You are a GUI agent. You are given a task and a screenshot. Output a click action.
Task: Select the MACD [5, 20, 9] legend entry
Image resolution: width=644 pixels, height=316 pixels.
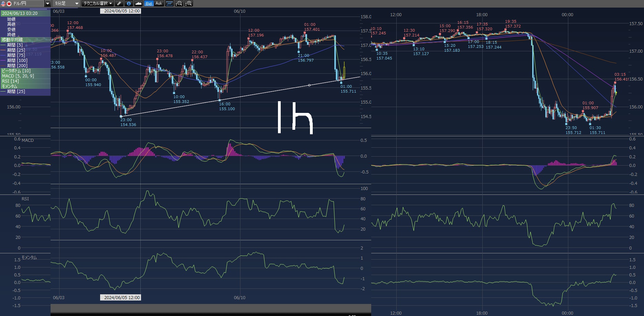tap(18, 76)
